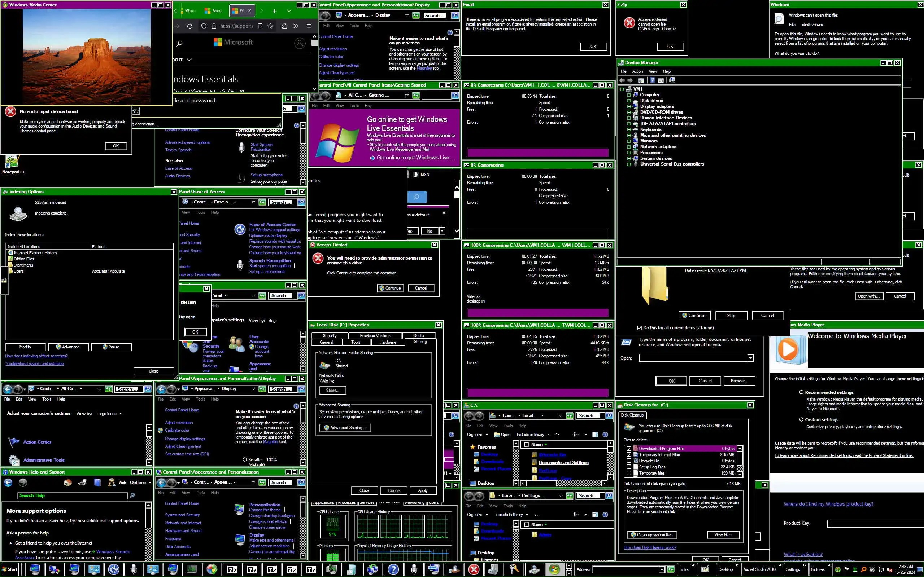924x577 pixels.
Task: Click Home icon in Windows Help and Support
Action: point(67,483)
